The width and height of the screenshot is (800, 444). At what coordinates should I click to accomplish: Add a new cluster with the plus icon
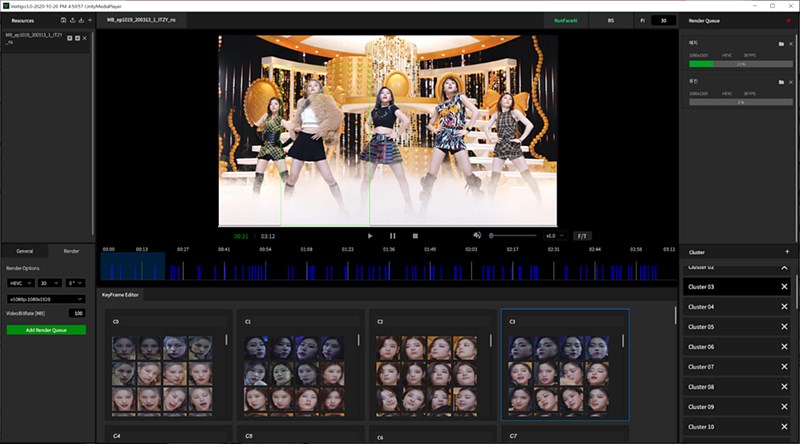787,252
